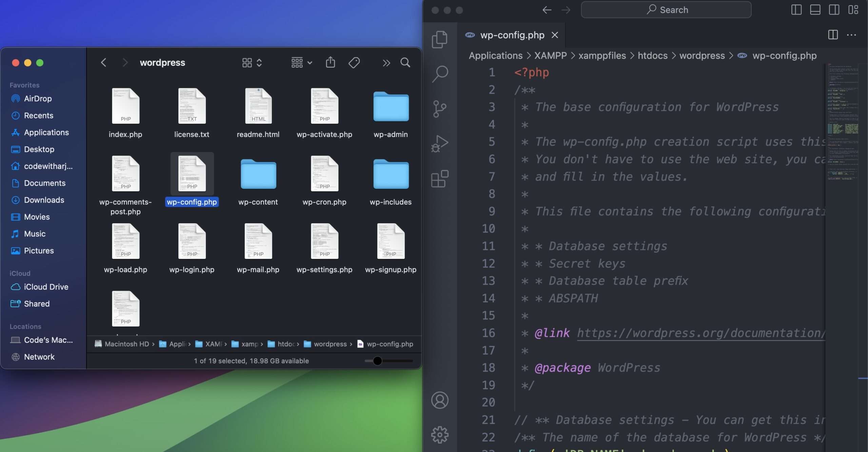Open the Manage gear menu in VS Code

[x=440, y=435]
